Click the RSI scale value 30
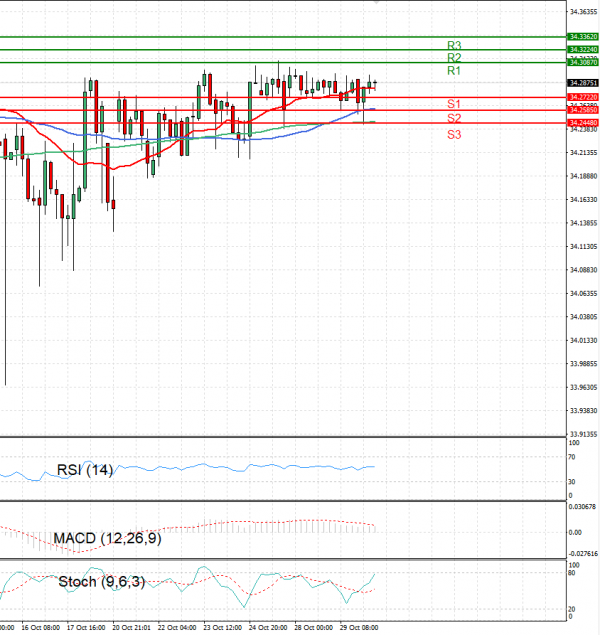The width and height of the screenshot is (600, 635). tap(572, 482)
